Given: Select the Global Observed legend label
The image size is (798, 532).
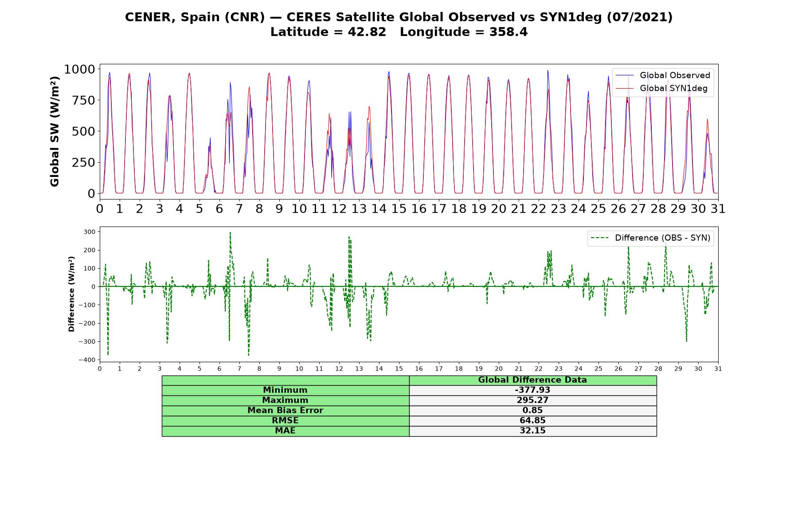Looking at the screenshot, I should coord(675,75).
